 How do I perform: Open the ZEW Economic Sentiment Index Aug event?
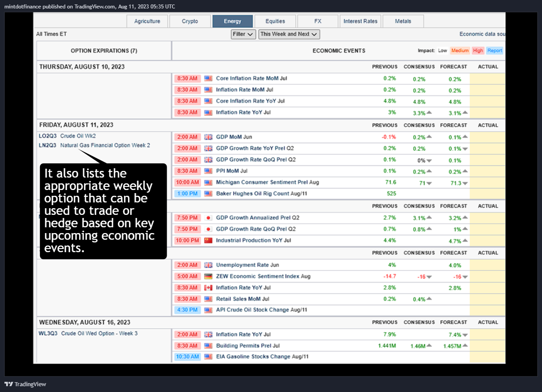tap(263, 276)
